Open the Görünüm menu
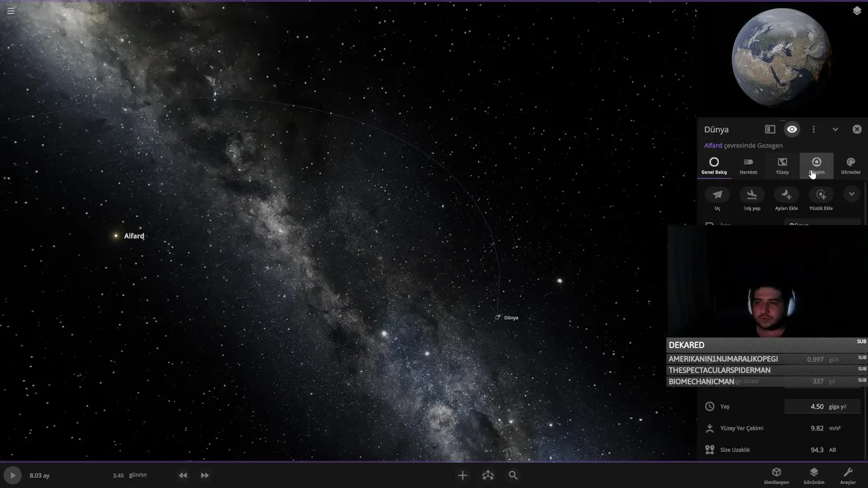The width and height of the screenshot is (868, 488). coord(814,476)
